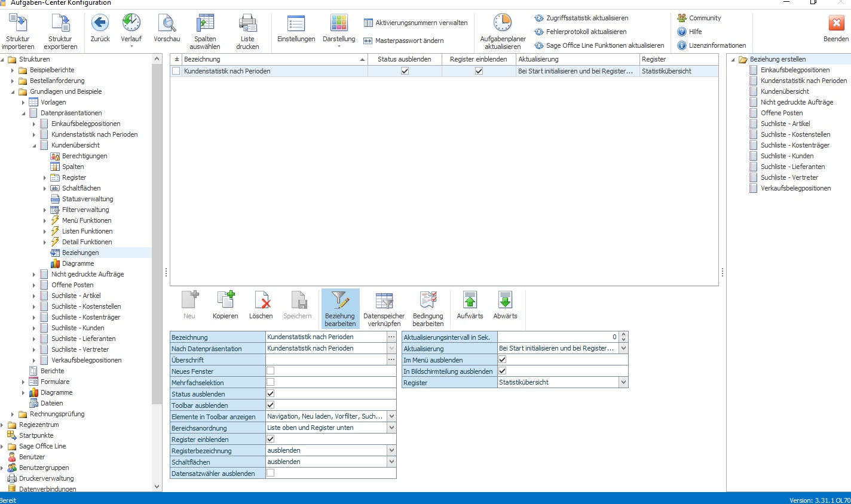The width and height of the screenshot is (851, 504).
Task: Open Lizenzinformationen
Action: click(x=712, y=45)
